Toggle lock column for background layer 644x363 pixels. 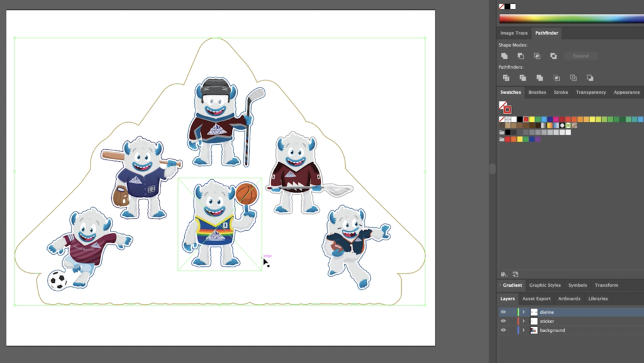click(x=512, y=330)
